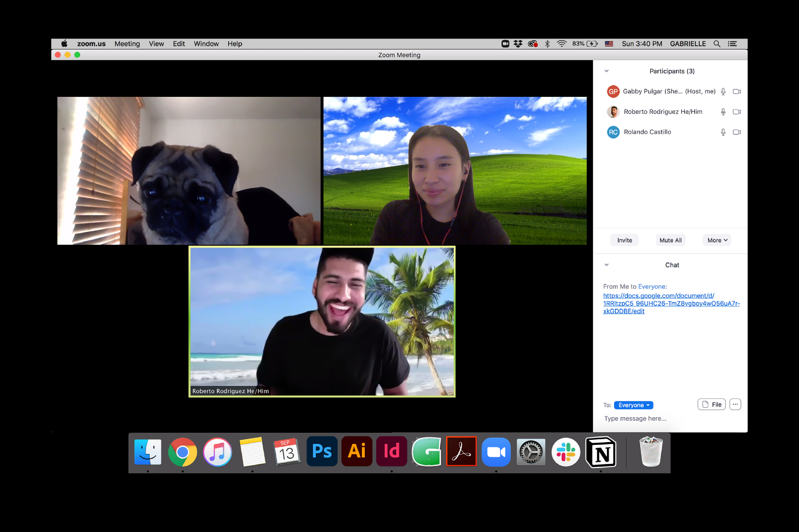Open the View menu

[x=156, y=44]
